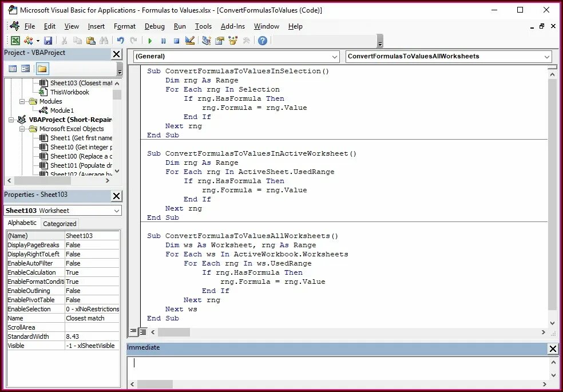This screenshot has width=563, height=392.
Task: Click View Code icon in Project panel
Action: coord(13,69)
